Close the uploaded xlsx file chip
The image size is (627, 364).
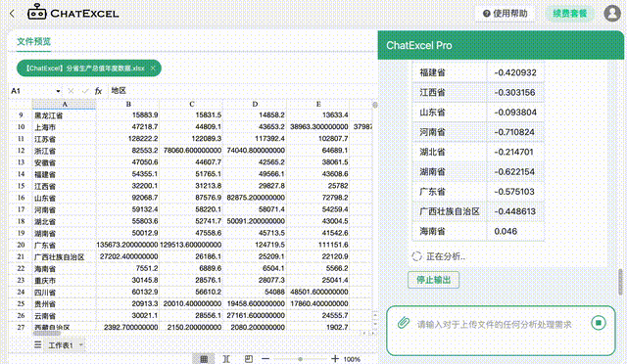[x=153, y=68]
